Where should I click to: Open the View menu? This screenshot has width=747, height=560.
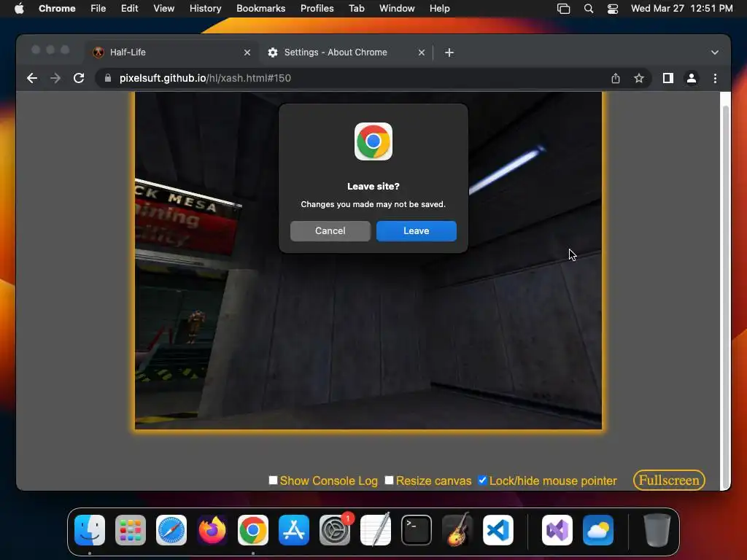[163, 9]
